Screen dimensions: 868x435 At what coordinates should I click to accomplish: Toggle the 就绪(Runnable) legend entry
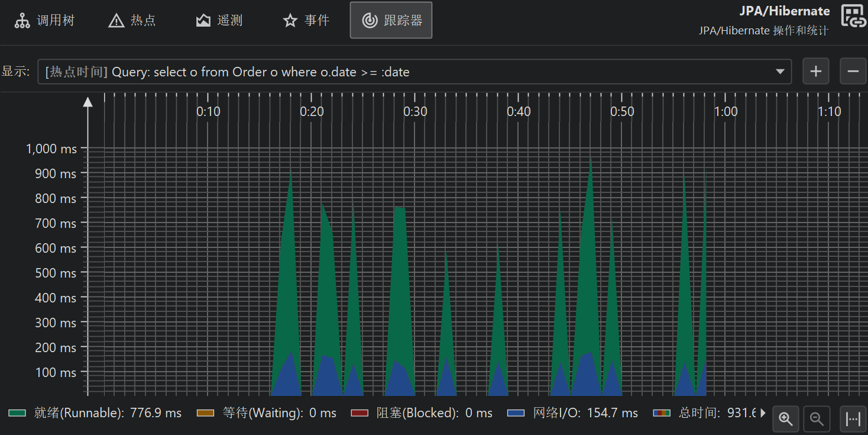(x=96, y=413)
